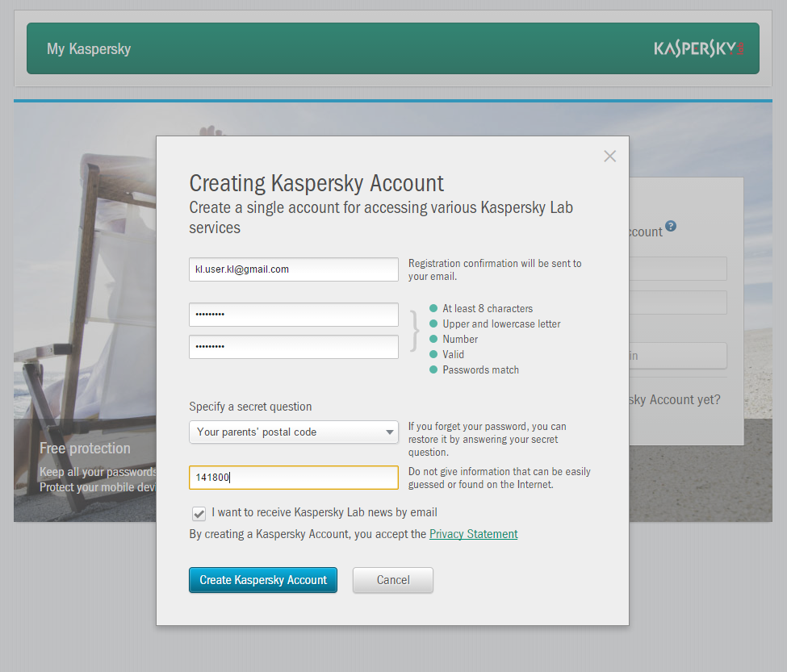Viewport: 787px width, 672px height.
Task: Click the Do not give information hint
Action: 500,478
